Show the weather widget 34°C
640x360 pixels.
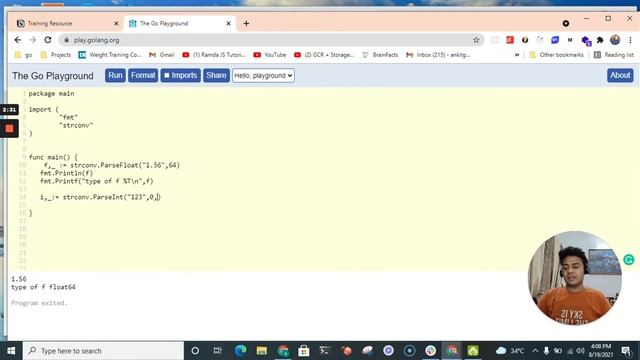[510, 351]
